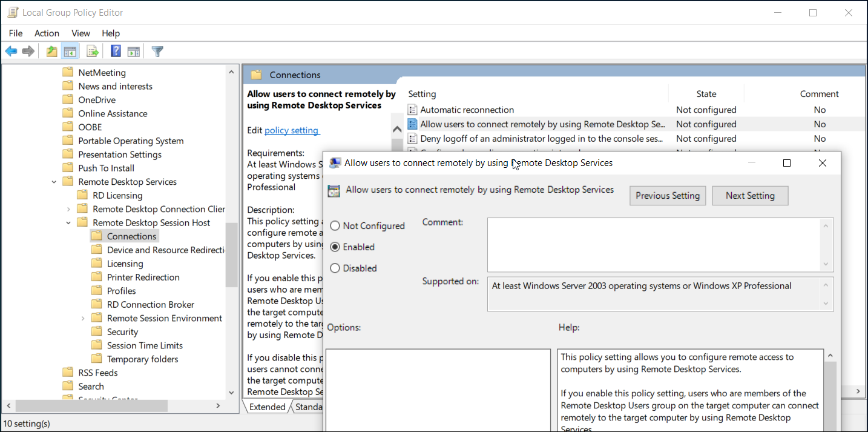Sort by the Comment column header
Screen dimensions: 868x432
820,94
